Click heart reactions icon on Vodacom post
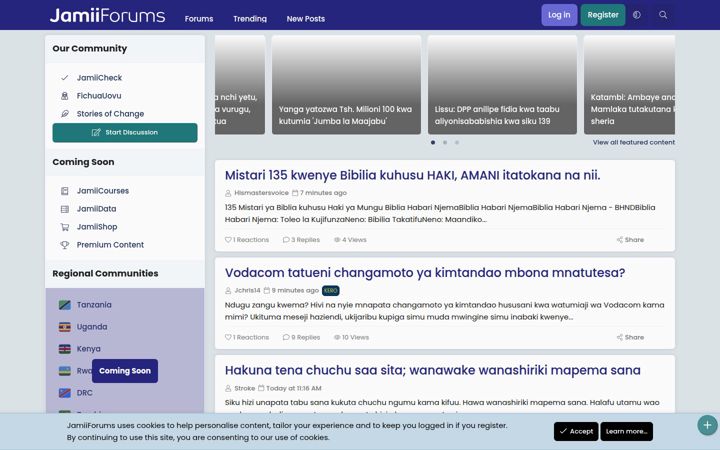Viewport: 720px width, 450px height. tap(228, 337)
